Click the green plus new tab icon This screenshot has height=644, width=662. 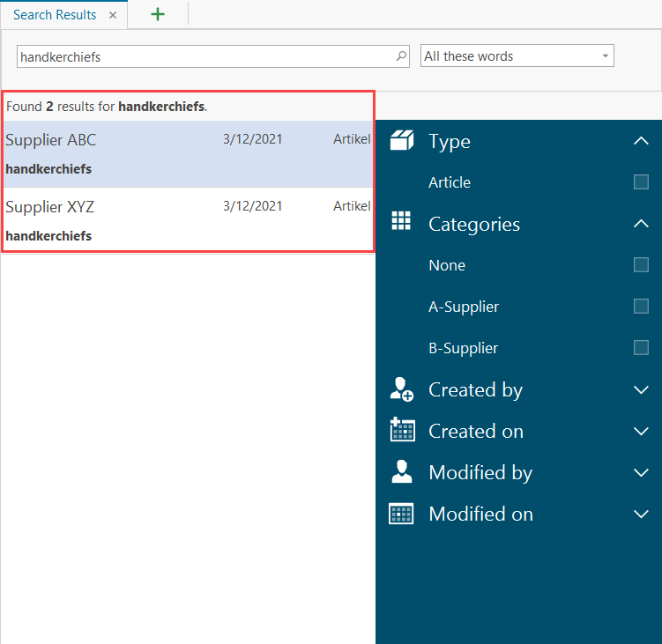click(158, 14)
